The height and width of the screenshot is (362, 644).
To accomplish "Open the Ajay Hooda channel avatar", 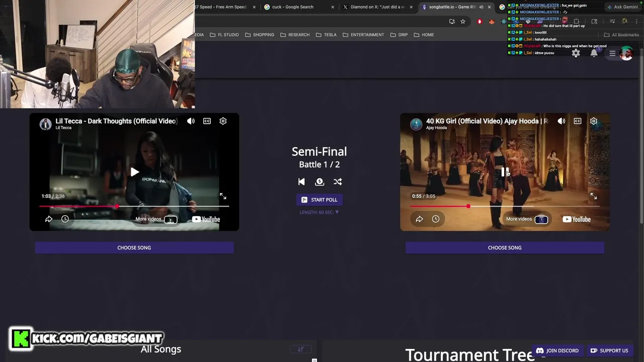I will (x=416, y=124).
